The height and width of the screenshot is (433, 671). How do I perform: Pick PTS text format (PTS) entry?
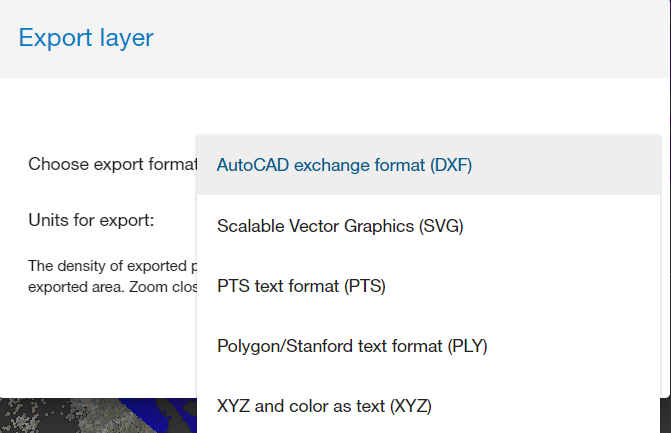[x=301, y=286]
